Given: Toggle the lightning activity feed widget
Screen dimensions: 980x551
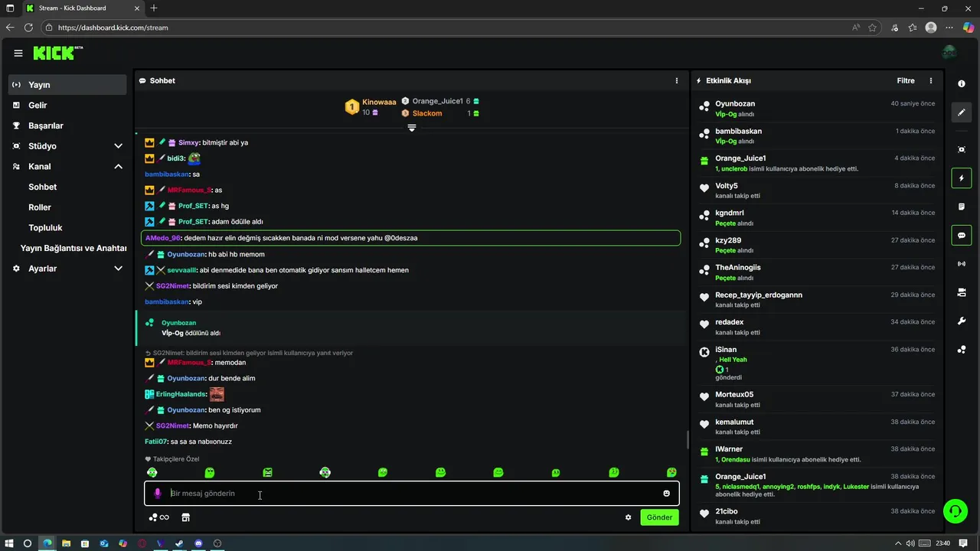Looking at the screenshot, I should click(962, 178).
